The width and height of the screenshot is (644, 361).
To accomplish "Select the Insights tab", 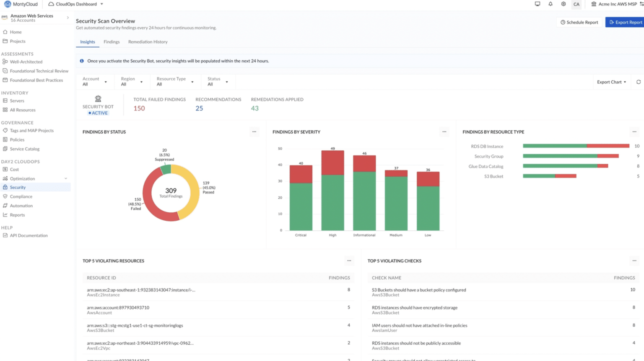I will [88, 42].
